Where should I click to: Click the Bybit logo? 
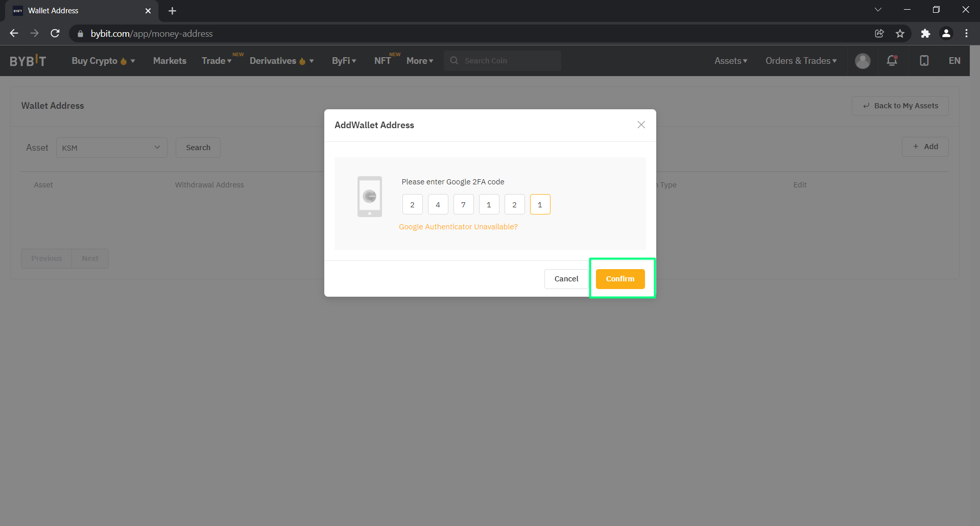28,61
